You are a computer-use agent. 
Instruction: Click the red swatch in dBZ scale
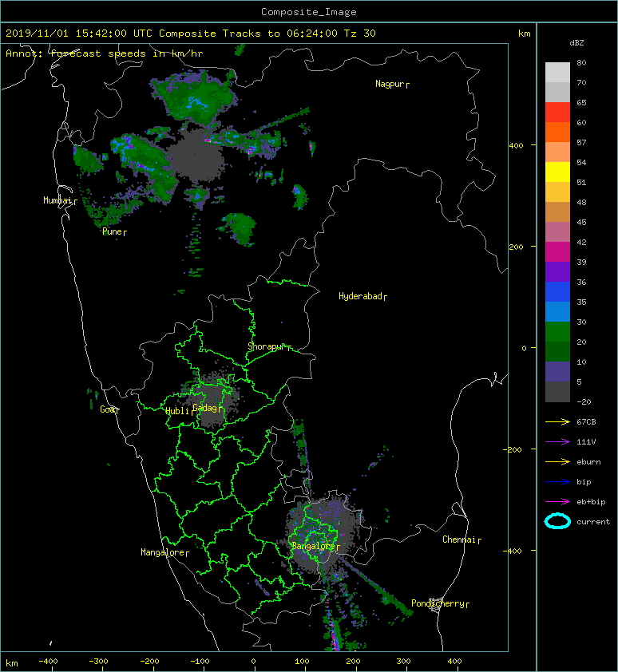[x=557, y=113]
